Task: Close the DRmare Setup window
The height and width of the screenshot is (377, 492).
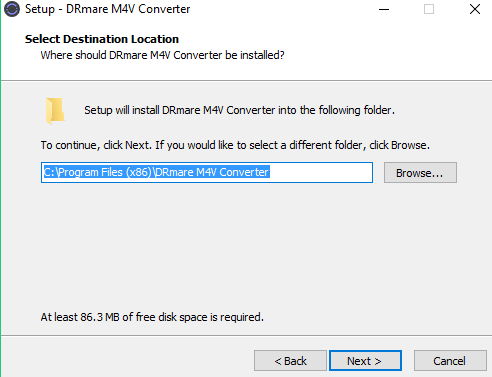Action: [x=475, y=9]
